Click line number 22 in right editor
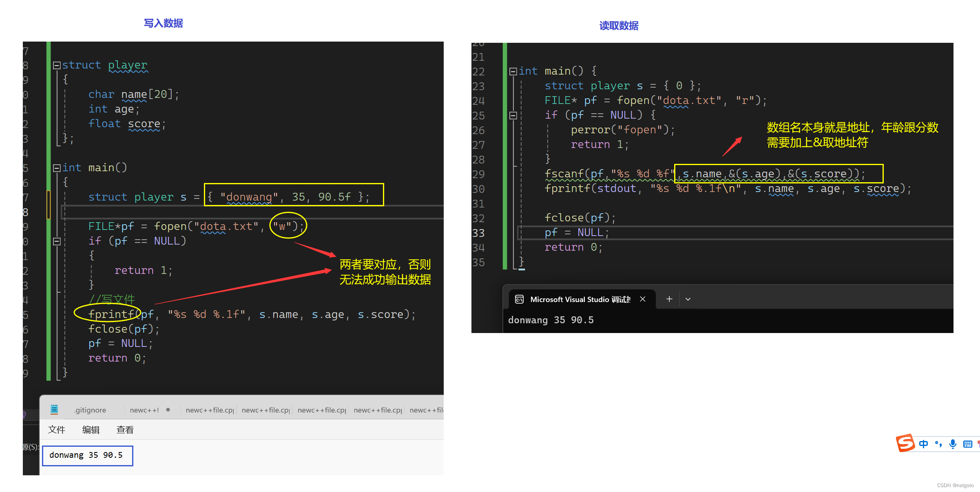This screenshot has height=492, width=980. tap(478, 72)
